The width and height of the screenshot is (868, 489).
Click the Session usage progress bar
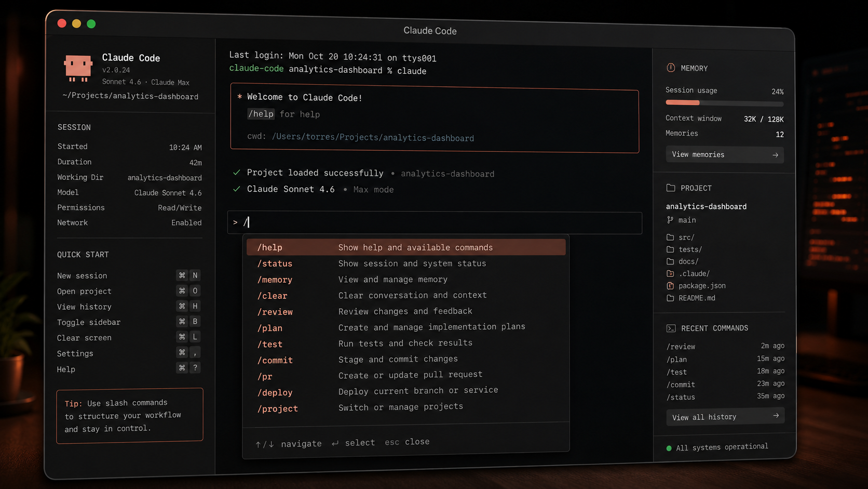[x=725, y=103]
